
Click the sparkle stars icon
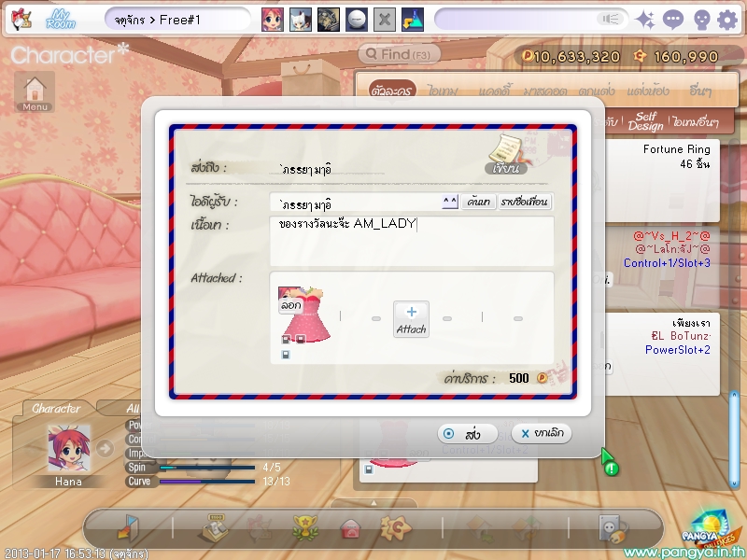click(x=645, y=20)
